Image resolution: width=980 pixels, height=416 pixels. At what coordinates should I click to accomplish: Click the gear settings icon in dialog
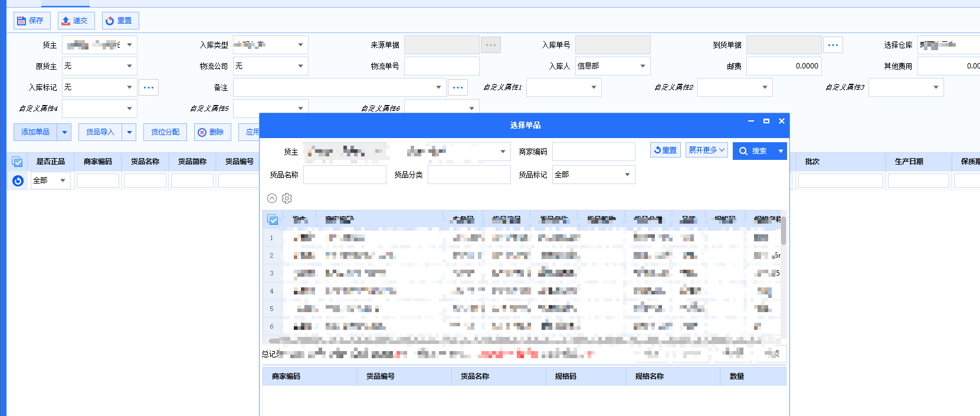(x=287, y=198)
